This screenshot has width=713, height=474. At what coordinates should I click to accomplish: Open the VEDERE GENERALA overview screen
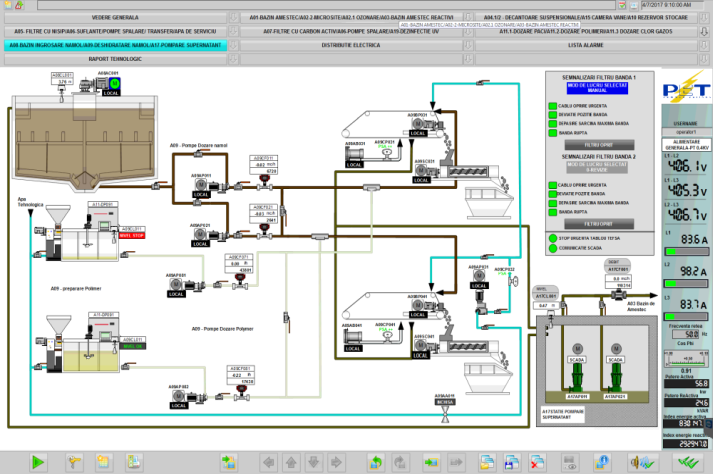115,18
